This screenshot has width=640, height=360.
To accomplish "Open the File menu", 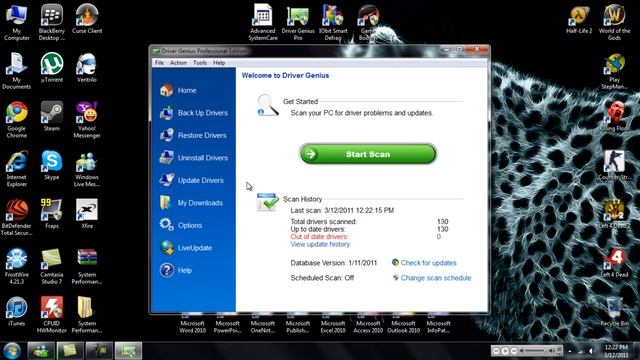I will click(159, 63).
